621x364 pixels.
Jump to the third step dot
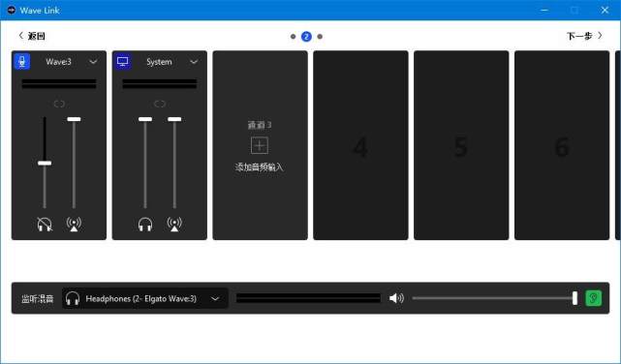coord(320,37)
